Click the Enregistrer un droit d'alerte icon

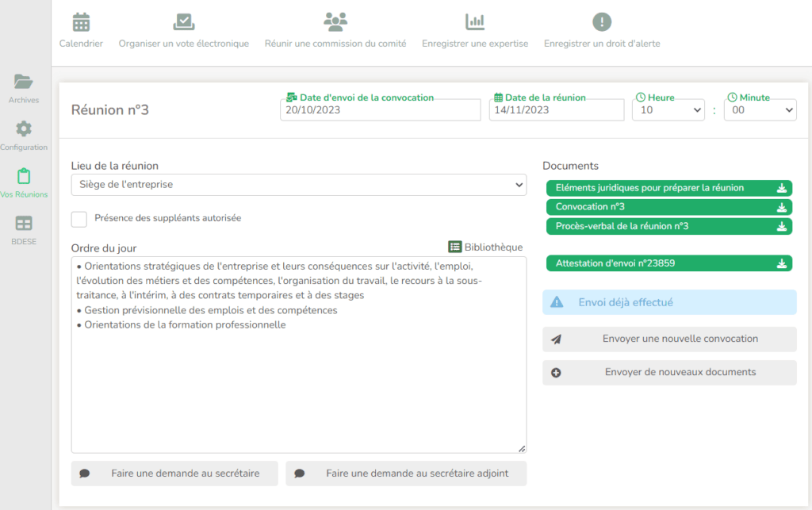(602, 22)
